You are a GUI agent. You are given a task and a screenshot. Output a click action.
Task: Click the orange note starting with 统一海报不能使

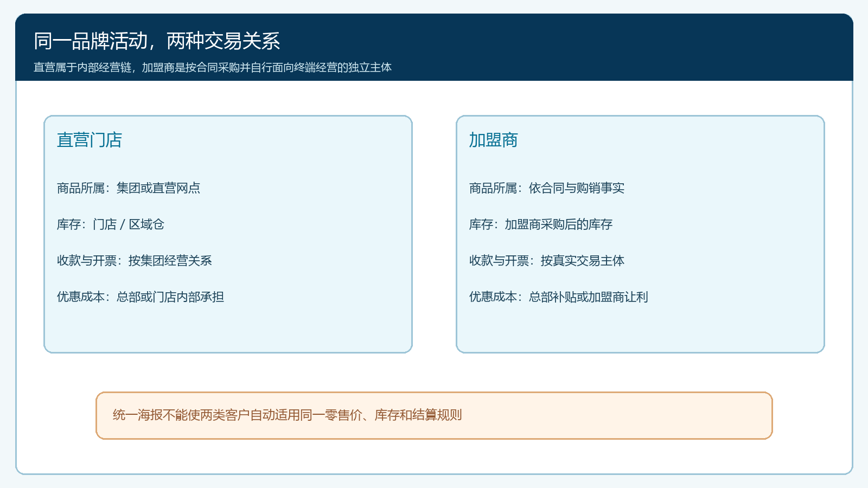(434, 415)
